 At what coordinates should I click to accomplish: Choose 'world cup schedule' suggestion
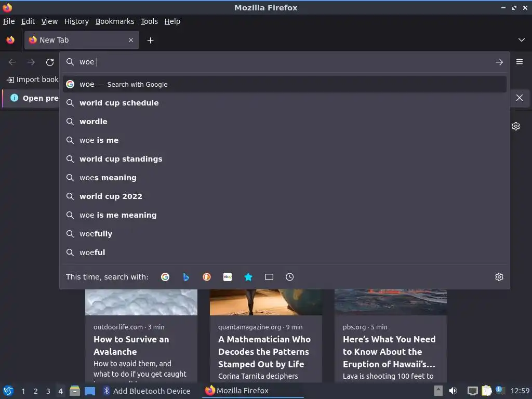[284, 103]
